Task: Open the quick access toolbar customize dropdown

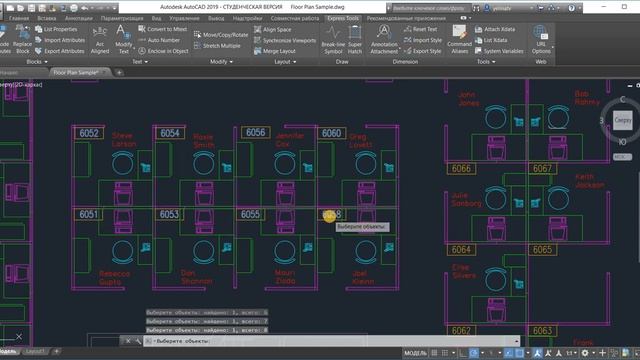Action: [115, 8]
